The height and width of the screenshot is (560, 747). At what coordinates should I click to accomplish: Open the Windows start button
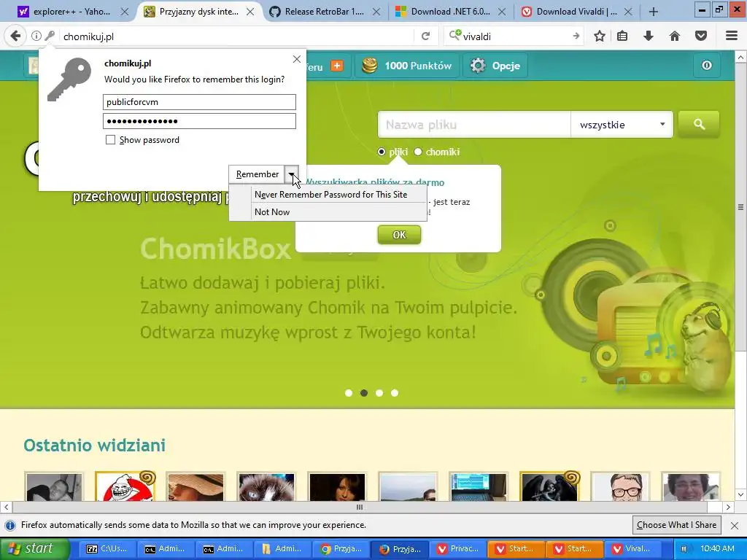point(34,548)
